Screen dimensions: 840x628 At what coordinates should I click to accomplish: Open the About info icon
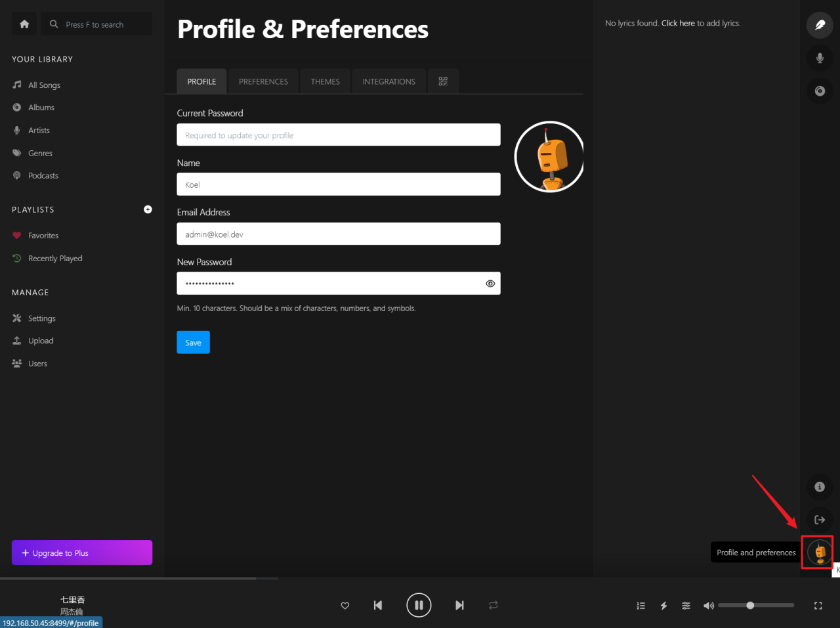tap(820, 487)
